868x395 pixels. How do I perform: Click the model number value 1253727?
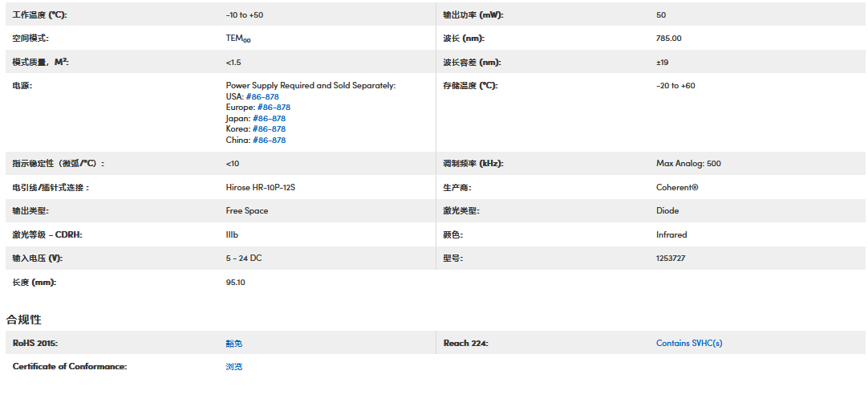670,259
